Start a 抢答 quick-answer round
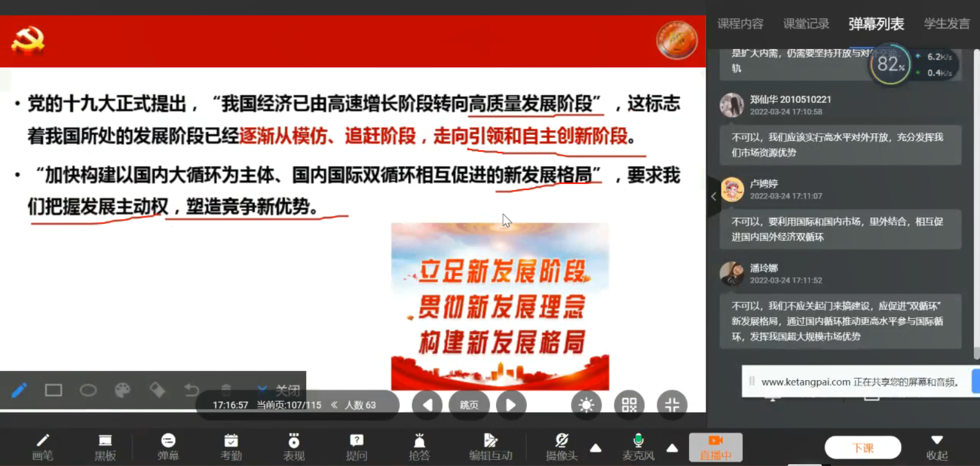980x466 pixels. pyautogui.click(x=419, y=447)
